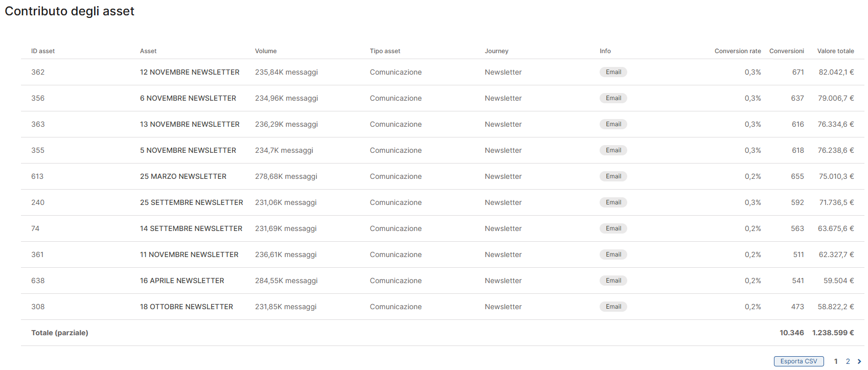
Task: Sort by Conversion rate header
Action: coord(738,51)
